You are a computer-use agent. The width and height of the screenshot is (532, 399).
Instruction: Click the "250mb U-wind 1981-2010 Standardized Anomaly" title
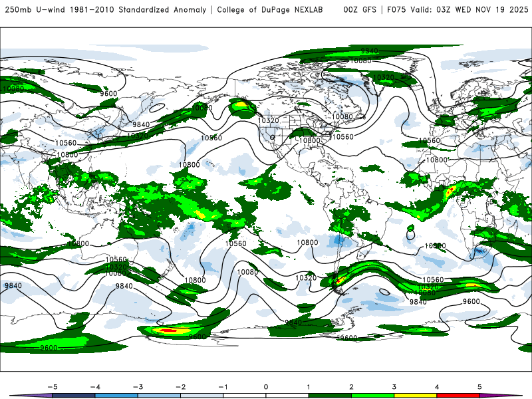pos(106,9)
